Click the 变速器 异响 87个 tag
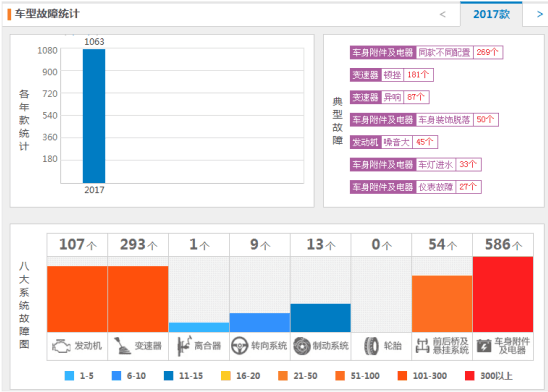Screen dimensions: 548x392 390,97
